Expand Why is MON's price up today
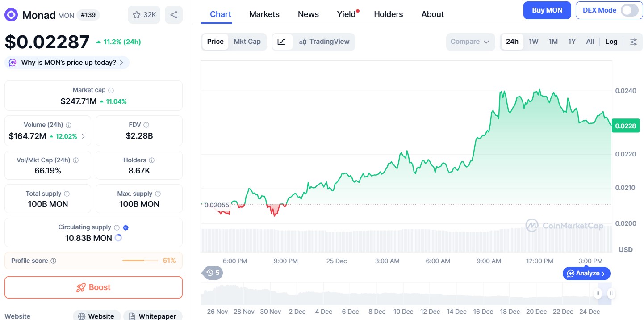644x320 pixels. coord(66,63)
